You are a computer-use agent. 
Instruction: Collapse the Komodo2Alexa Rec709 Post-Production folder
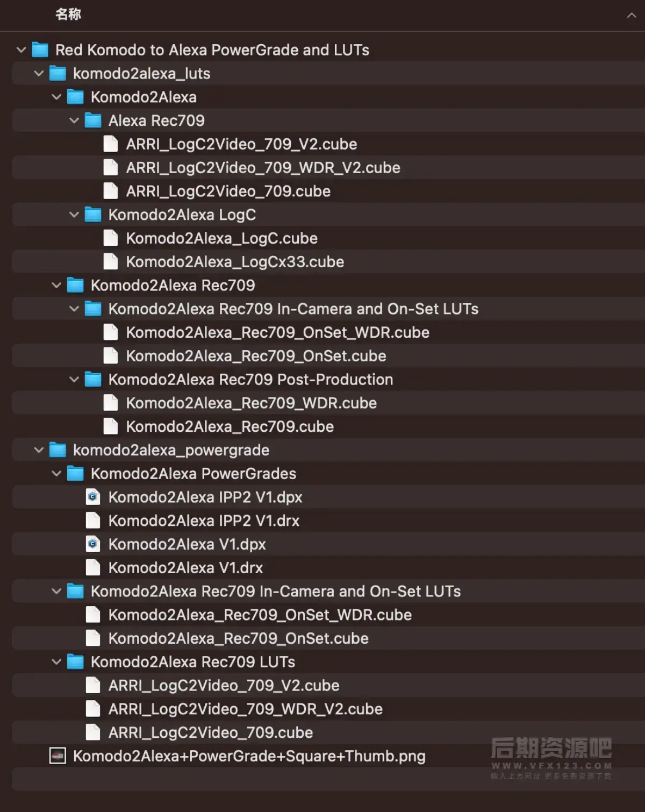pos(74,380)
